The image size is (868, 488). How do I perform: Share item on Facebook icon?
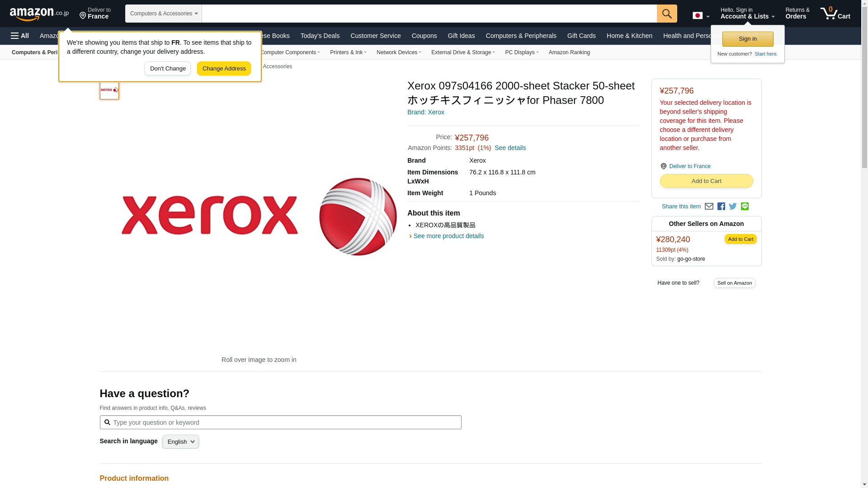tap(721, 206)
